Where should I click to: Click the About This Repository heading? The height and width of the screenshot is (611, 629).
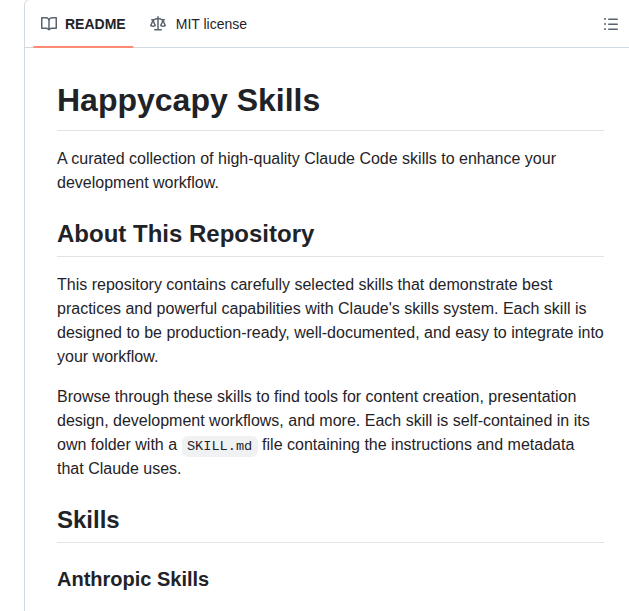click(x=186, y=233)
